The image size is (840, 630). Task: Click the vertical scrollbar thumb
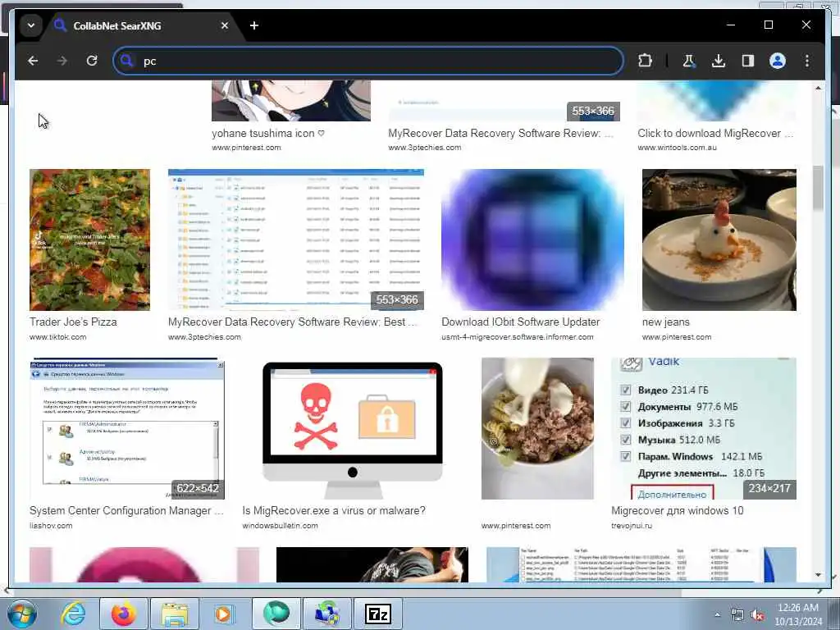coord(818,188)
